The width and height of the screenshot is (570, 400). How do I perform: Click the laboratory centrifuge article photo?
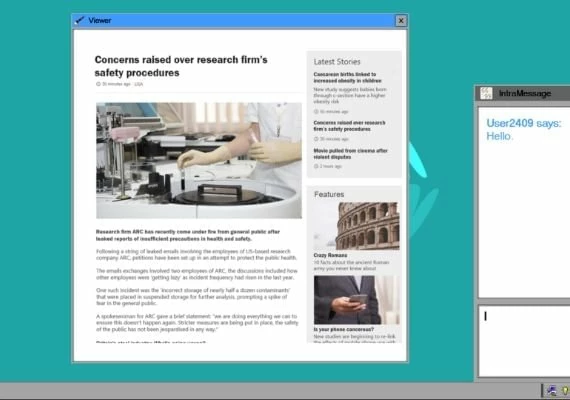click(199, 160)
